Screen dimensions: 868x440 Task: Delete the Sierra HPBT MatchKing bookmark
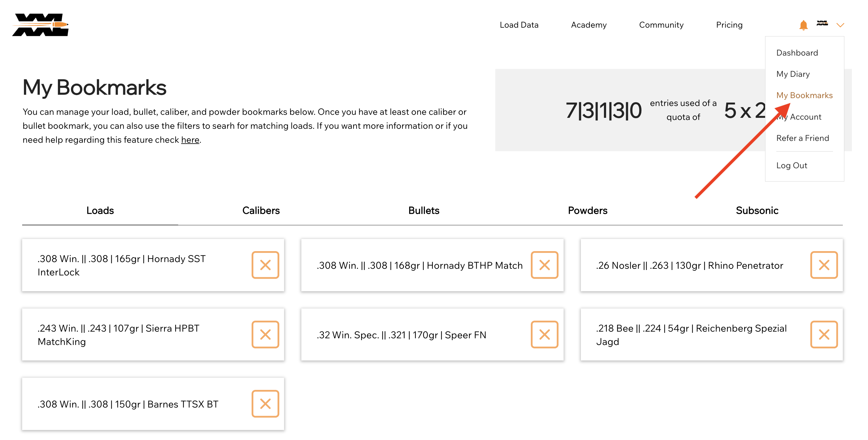click(x=265, y=334)
